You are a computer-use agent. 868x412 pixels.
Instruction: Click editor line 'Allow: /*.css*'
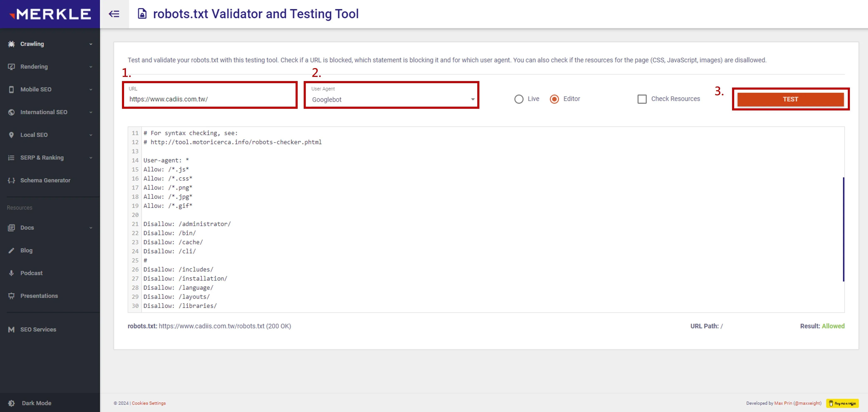[168, 178]
